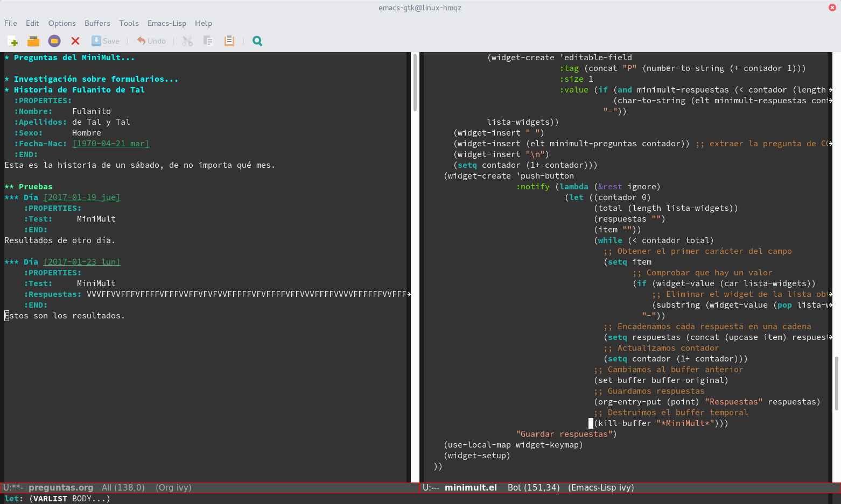
Task: Click the ':size 1' line
Action: coord(576,79)
